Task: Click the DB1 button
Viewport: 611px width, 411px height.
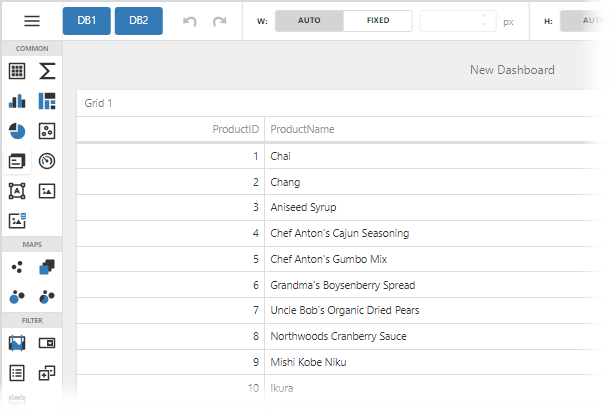Action: [x=87, y=21]
